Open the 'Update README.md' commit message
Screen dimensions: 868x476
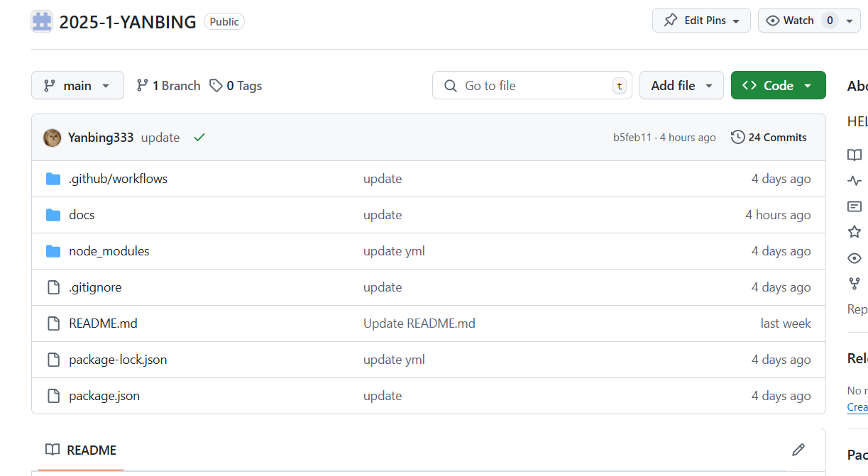(x=419, y=323)
